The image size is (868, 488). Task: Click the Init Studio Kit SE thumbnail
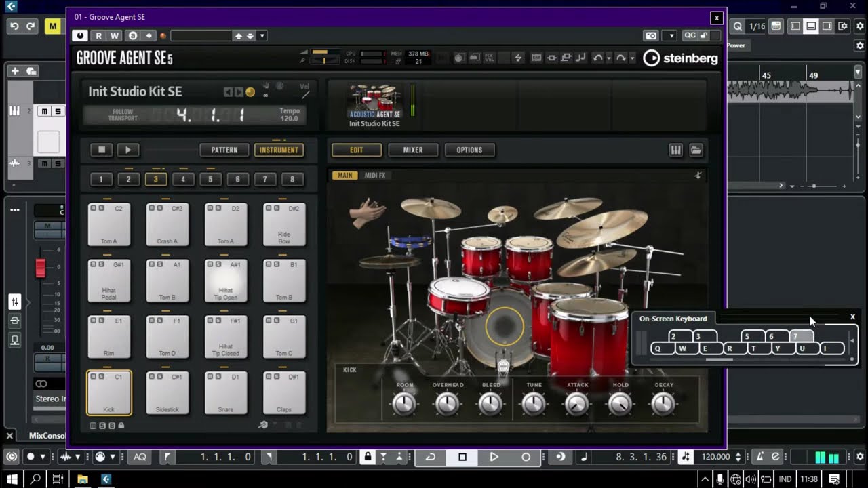[x=374, y=104]
